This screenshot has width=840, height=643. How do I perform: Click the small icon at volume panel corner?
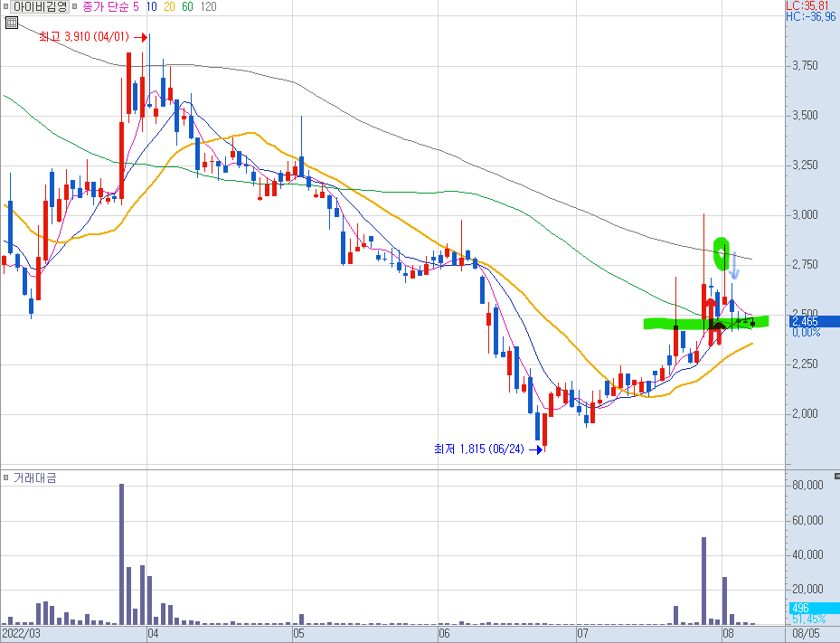(x=836, y=476)
